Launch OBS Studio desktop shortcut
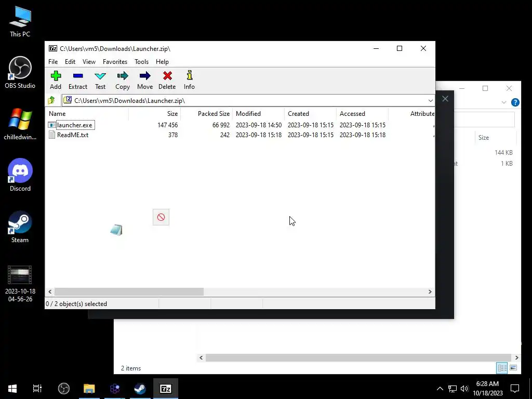 click(x=20, y=73)
